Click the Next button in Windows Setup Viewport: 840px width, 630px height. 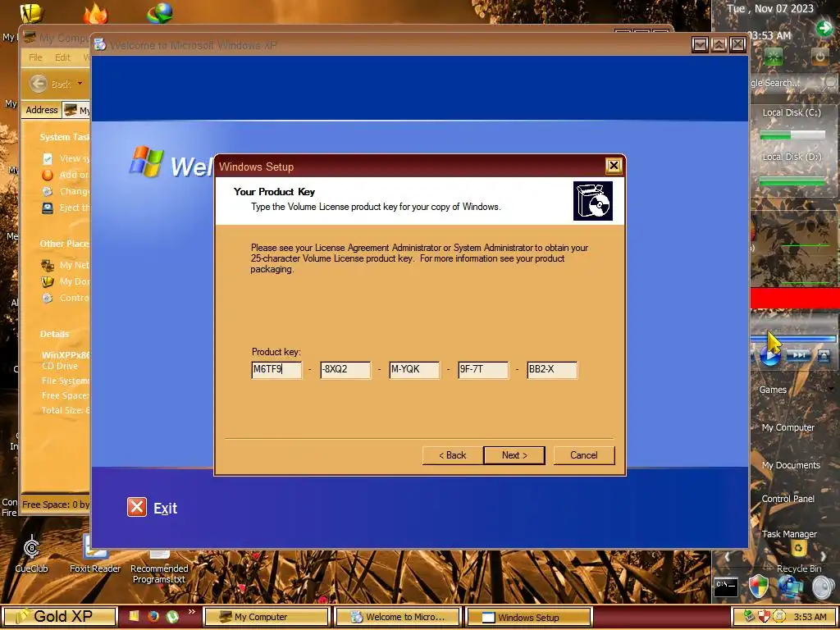click(514, 455)
